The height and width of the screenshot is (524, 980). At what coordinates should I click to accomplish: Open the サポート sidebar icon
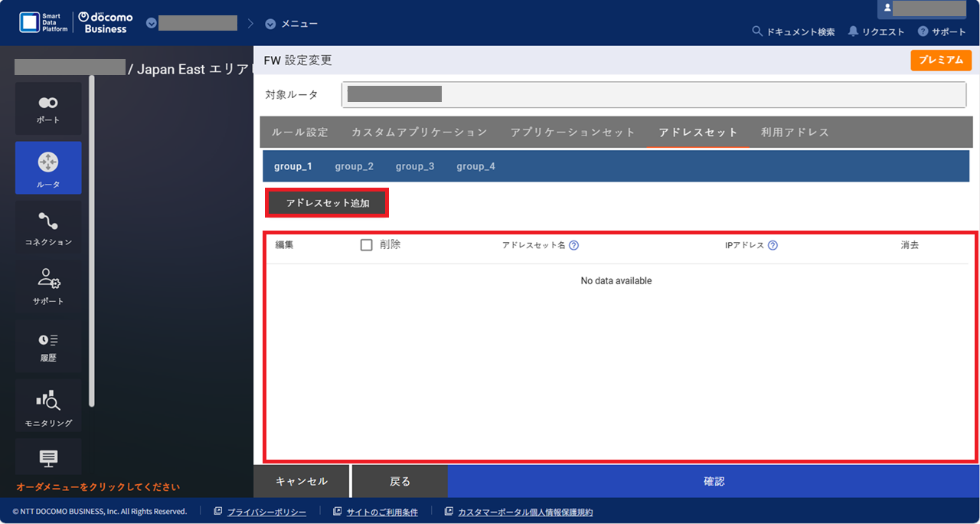coord(48,287)
